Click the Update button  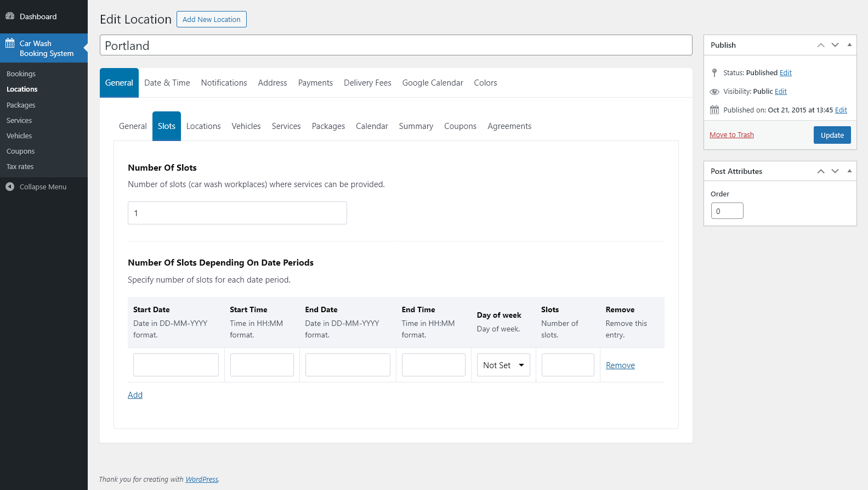832,135
